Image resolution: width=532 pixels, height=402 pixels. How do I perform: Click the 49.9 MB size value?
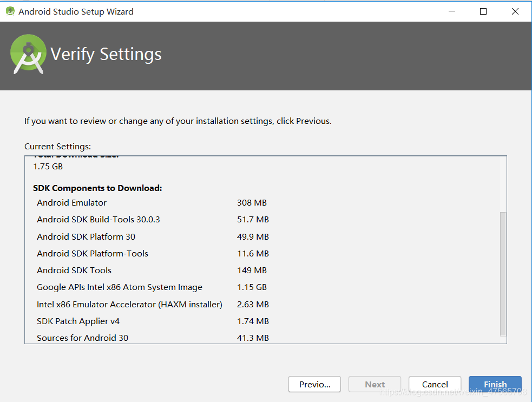pos(253,236)
